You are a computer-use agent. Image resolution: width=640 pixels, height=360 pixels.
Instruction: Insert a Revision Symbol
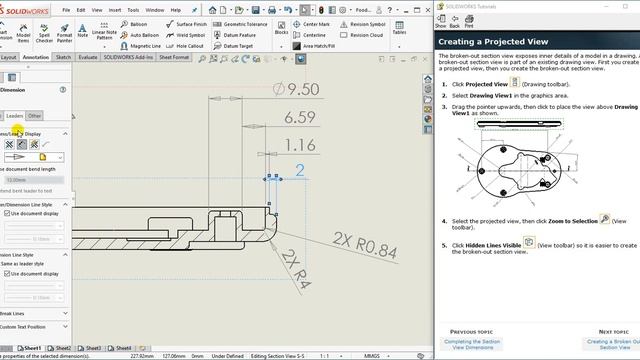pyautogui.click(x=362, y=24)
